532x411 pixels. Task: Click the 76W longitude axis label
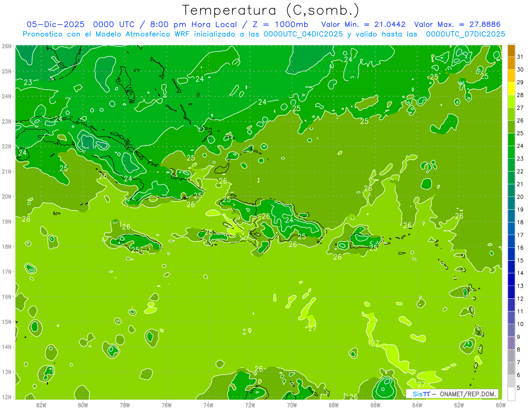point(166,405)
